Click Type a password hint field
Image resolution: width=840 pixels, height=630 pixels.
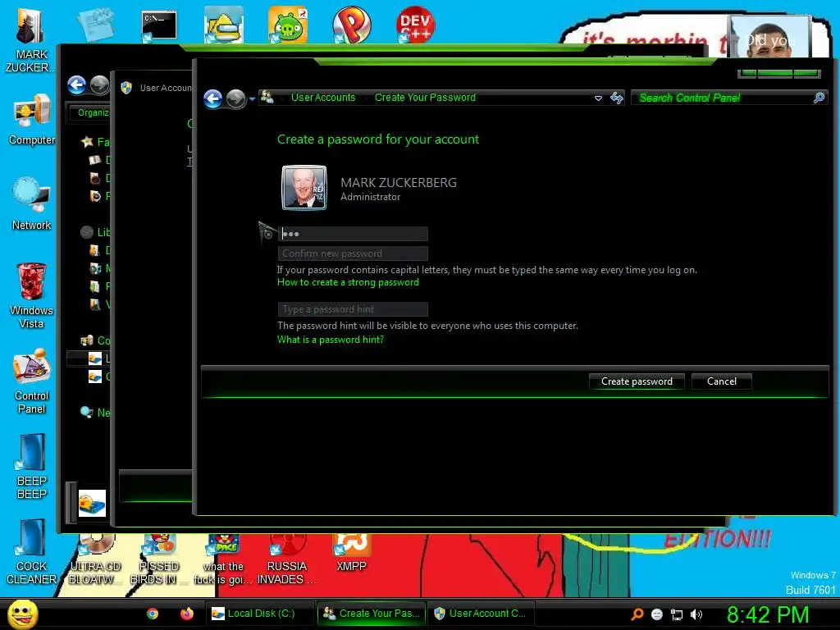coord(353,309)
